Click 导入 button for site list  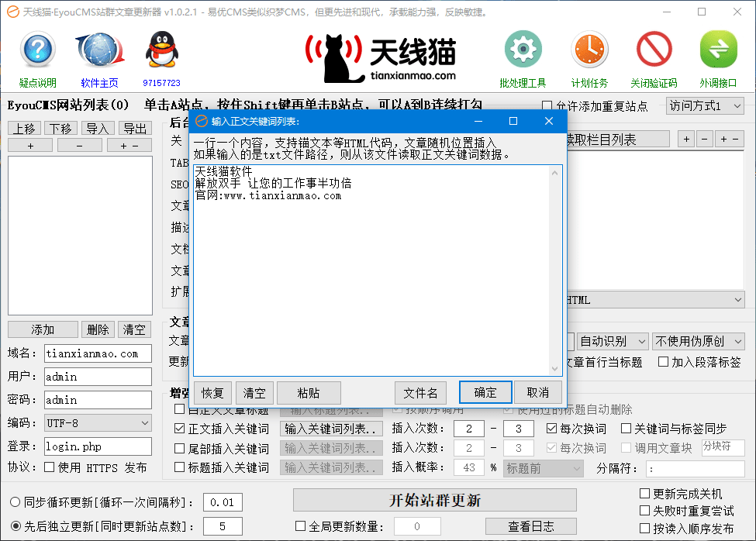click(x=98, y=128)
